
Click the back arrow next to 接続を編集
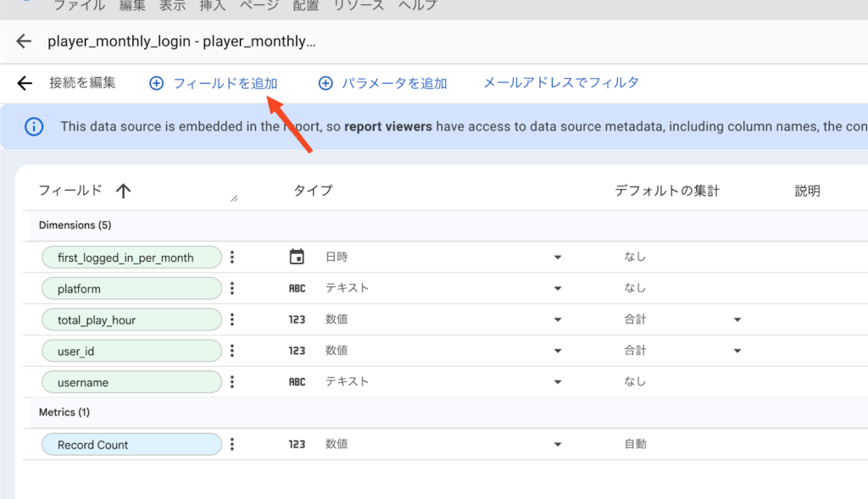(x=25, y=83)
